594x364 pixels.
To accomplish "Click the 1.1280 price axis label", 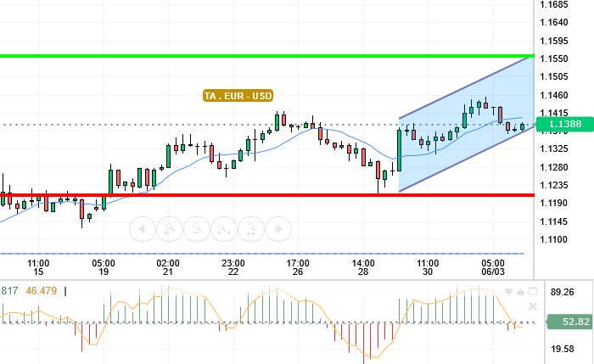I will click(554, 167).
